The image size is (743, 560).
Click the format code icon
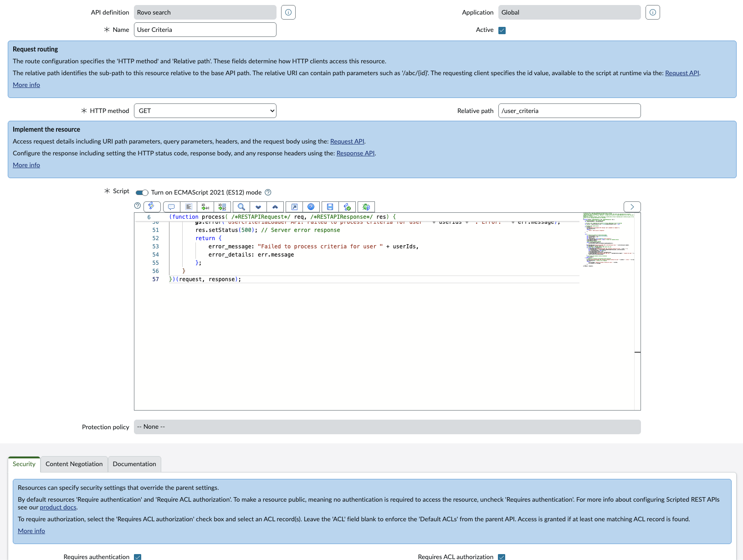189,207
